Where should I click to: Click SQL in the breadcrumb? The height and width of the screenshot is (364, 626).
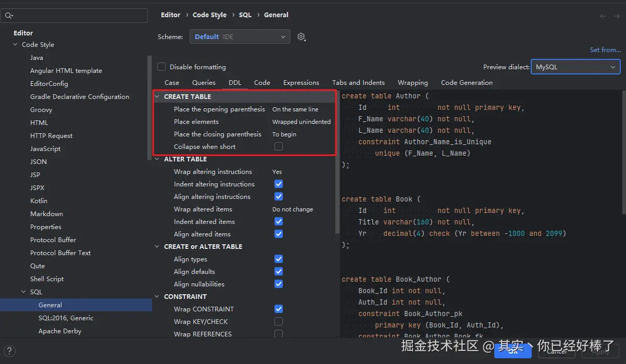click(x=245, y=15)
